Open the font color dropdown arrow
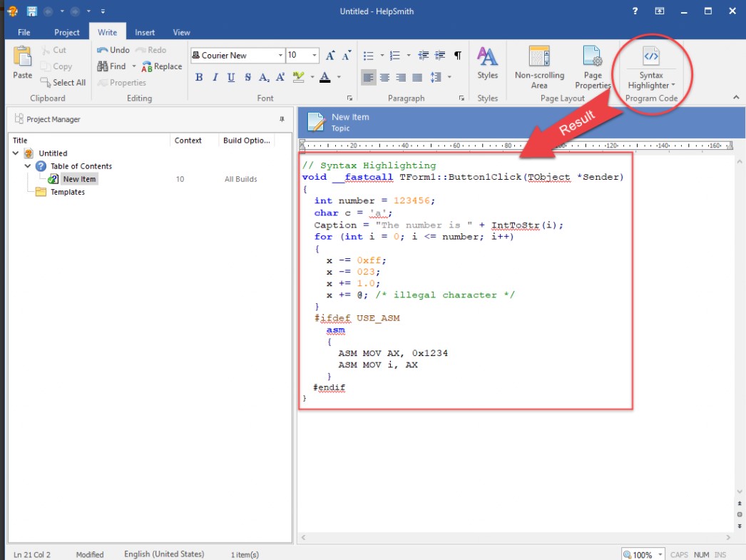 pyautogui.click(x=339, y=78)
